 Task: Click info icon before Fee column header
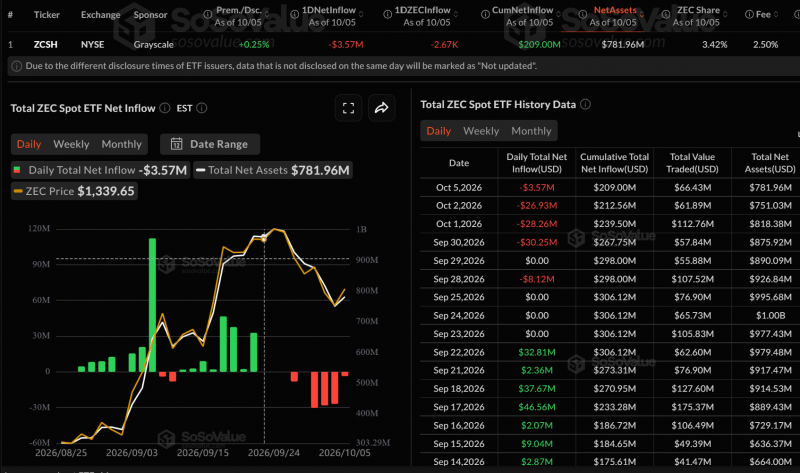[x=749, y=15]
